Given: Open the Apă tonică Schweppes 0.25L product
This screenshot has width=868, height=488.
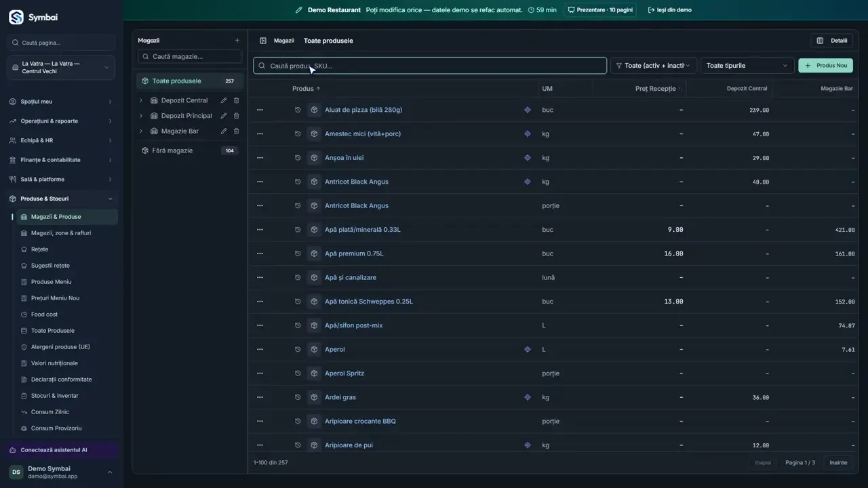Looking at the screenshot, I should 368,302.
